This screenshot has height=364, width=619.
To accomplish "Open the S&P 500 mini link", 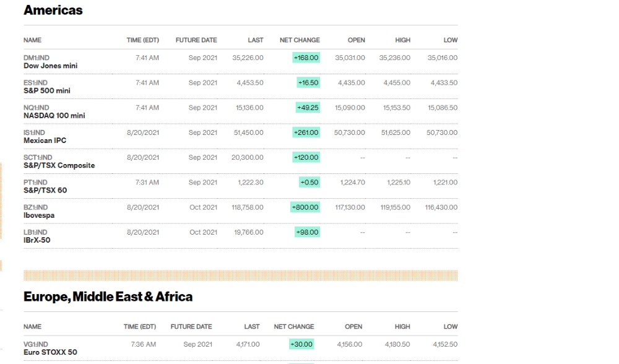I will click(x=46, y=91).
